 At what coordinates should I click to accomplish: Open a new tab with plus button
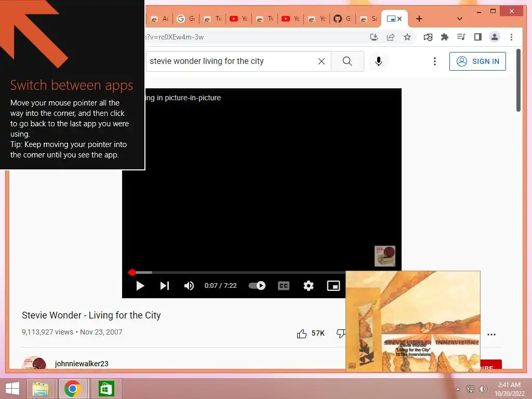(x=419, y=19)
